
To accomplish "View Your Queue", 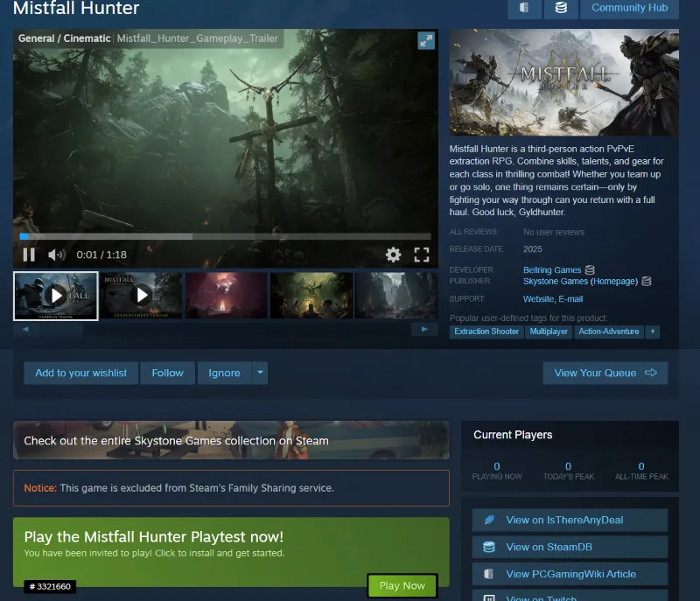I will click(x=605, y=373).
